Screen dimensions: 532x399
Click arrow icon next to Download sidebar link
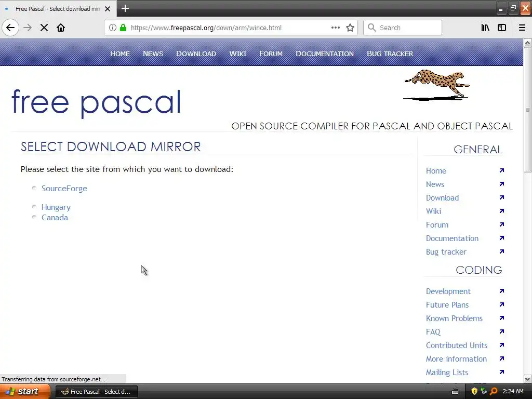pos(502,197)
